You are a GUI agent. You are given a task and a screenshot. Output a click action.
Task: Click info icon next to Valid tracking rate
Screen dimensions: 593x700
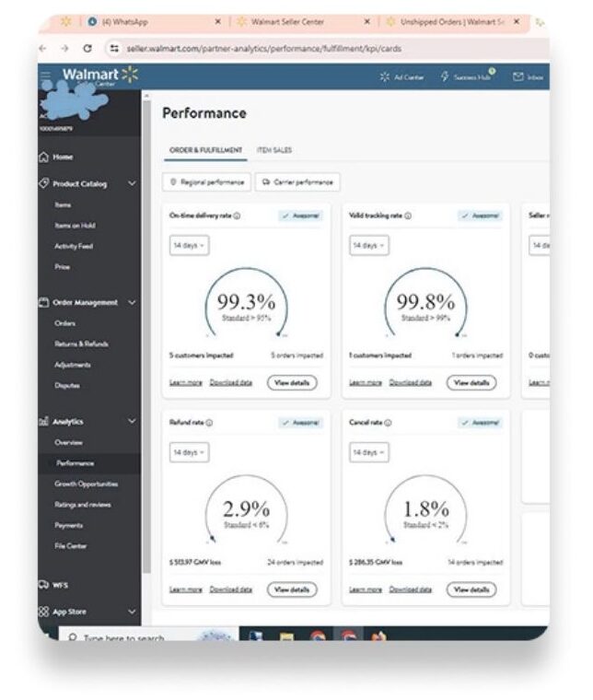tap(408, 216)
